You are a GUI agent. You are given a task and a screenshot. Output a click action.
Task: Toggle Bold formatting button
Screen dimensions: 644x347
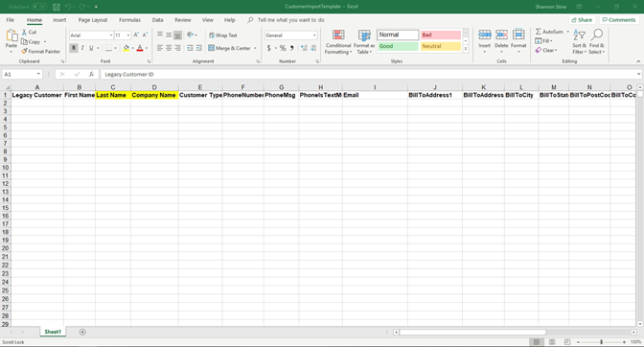(74, 48)
